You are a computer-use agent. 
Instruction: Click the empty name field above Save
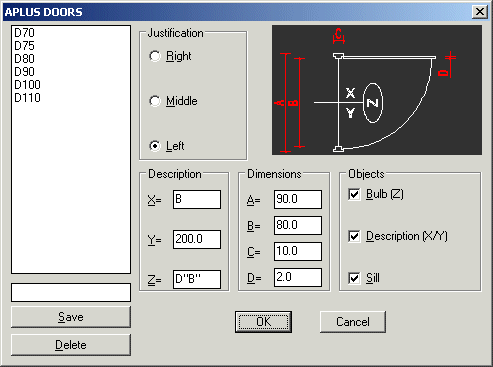tap(71, 292)
